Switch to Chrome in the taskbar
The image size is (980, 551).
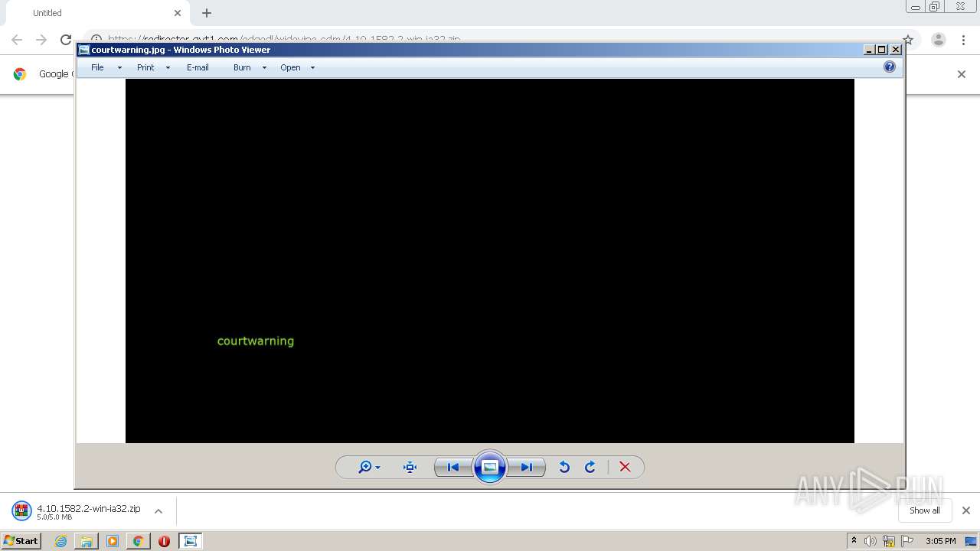point(139,541)
